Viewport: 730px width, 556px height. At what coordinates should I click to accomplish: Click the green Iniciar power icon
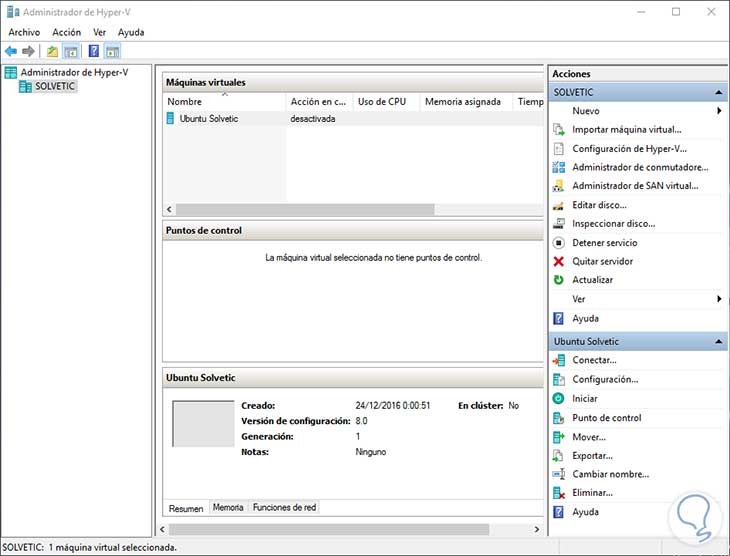point(558,399)
